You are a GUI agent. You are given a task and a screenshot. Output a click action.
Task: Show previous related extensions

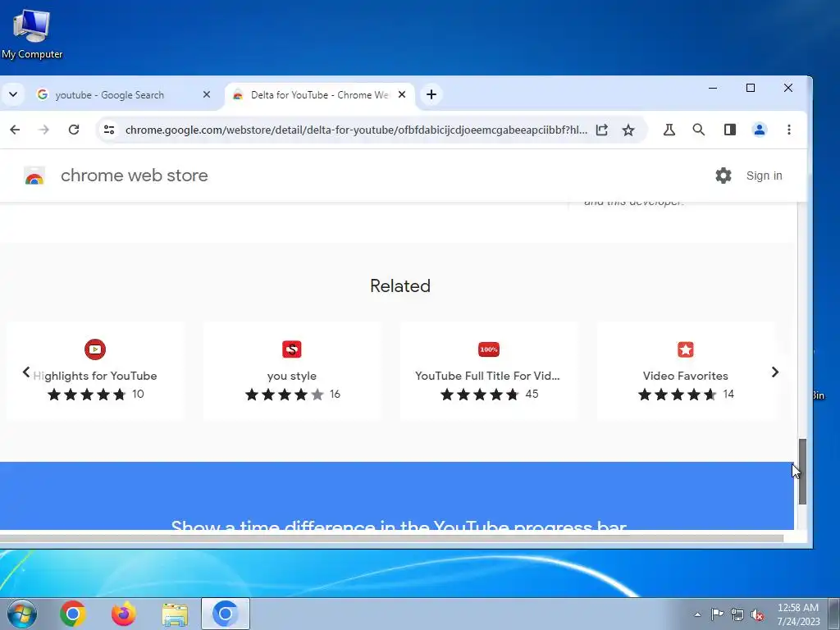[x=25, y=372]
